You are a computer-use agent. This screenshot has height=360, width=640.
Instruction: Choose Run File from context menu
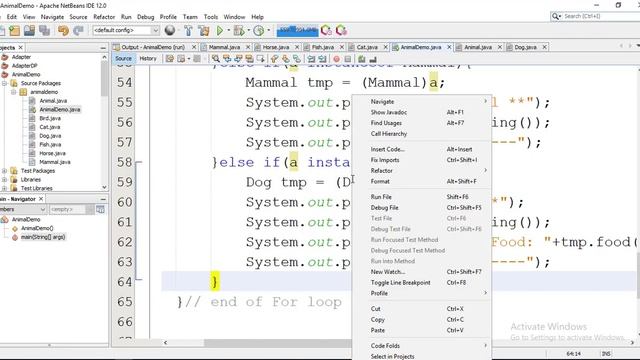(422, 197)
